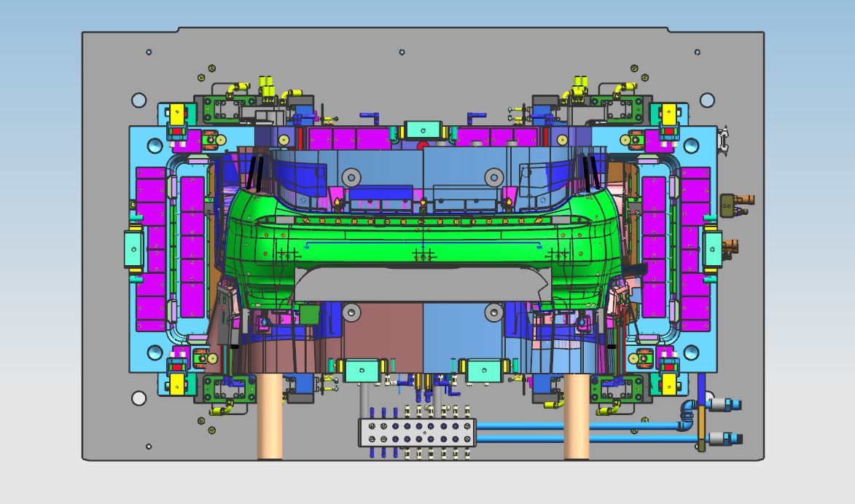Select the white manifold block with hole rows

click(417, 432)
